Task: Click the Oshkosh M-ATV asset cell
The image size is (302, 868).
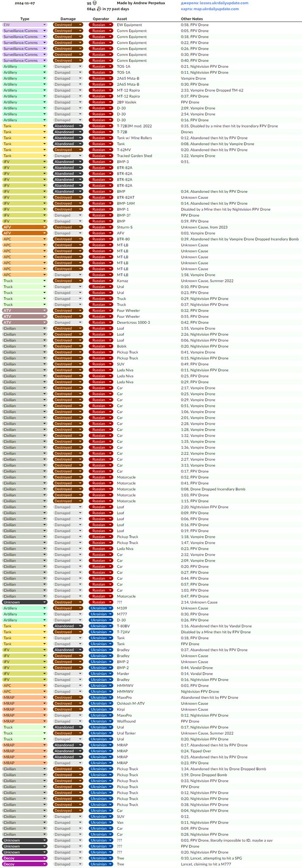Action: click(131, 704)
